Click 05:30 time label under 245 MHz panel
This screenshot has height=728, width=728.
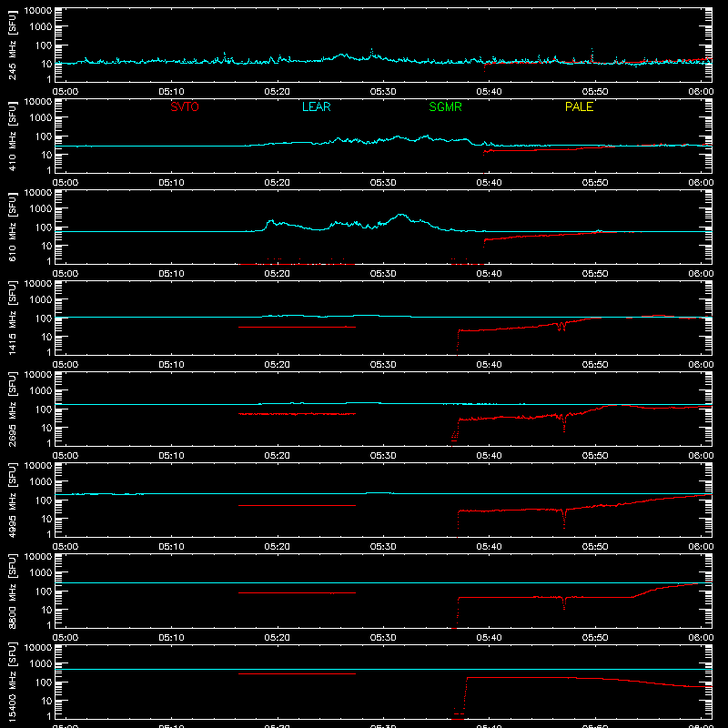pos(383,92)
